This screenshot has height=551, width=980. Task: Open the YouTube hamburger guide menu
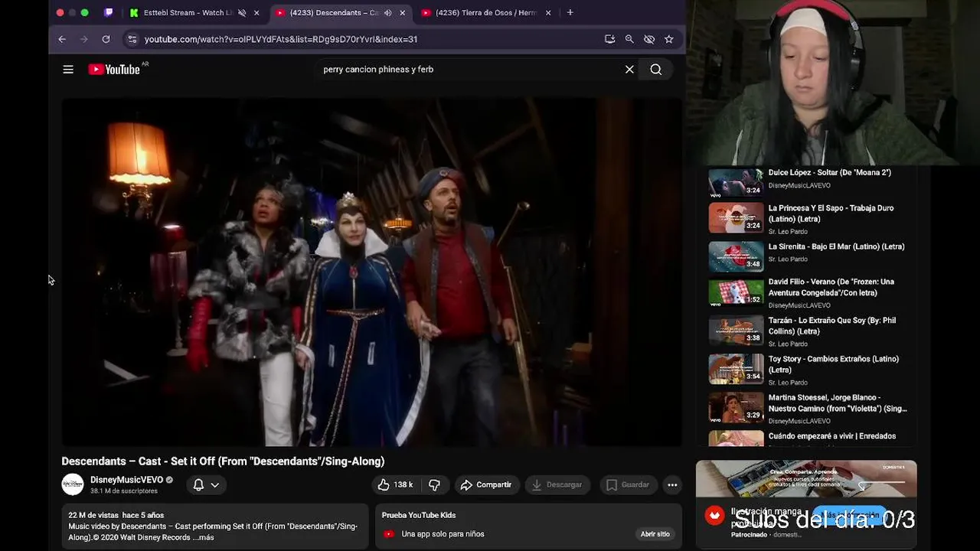68,70
